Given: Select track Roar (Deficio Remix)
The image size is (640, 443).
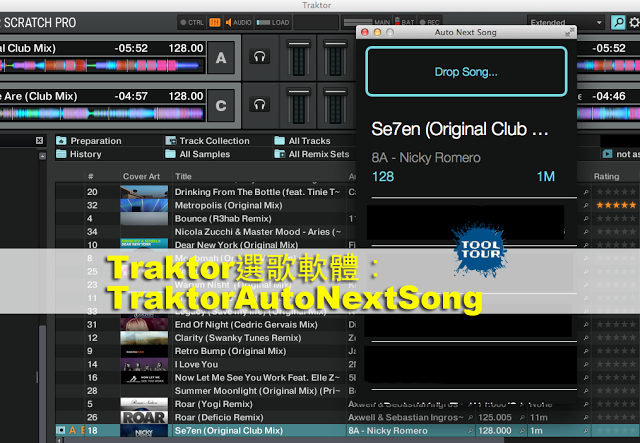Looking at the screenshot, I should [219, 417].
